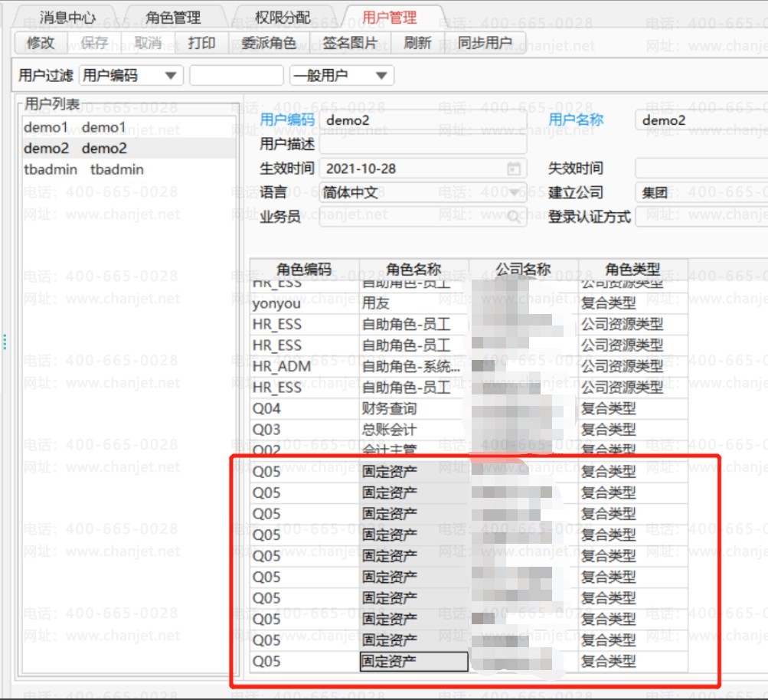Click the 会计主管 role name cell

coord(414,450)
